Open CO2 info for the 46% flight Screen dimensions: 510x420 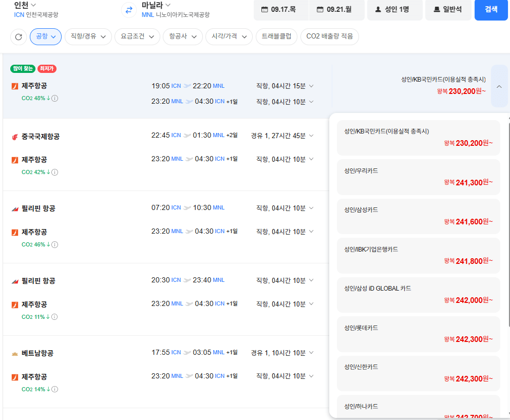point(55,244)
